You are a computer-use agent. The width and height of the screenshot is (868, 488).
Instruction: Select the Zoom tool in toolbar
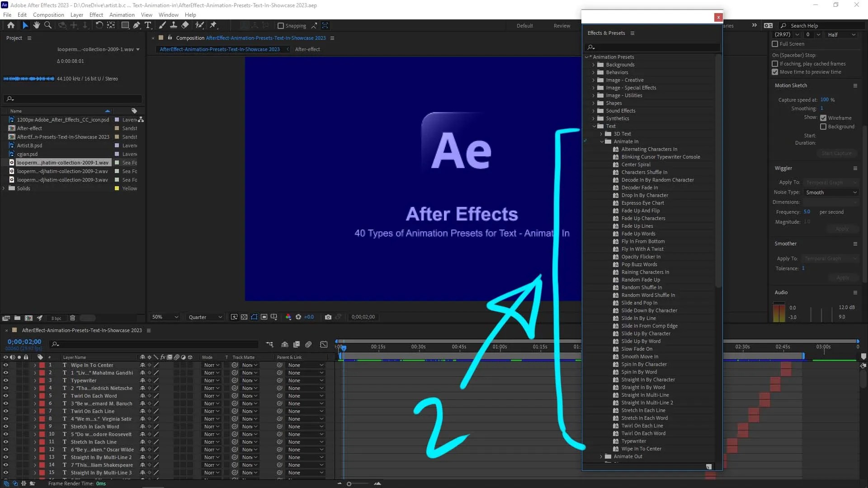(x=47, y=25)
